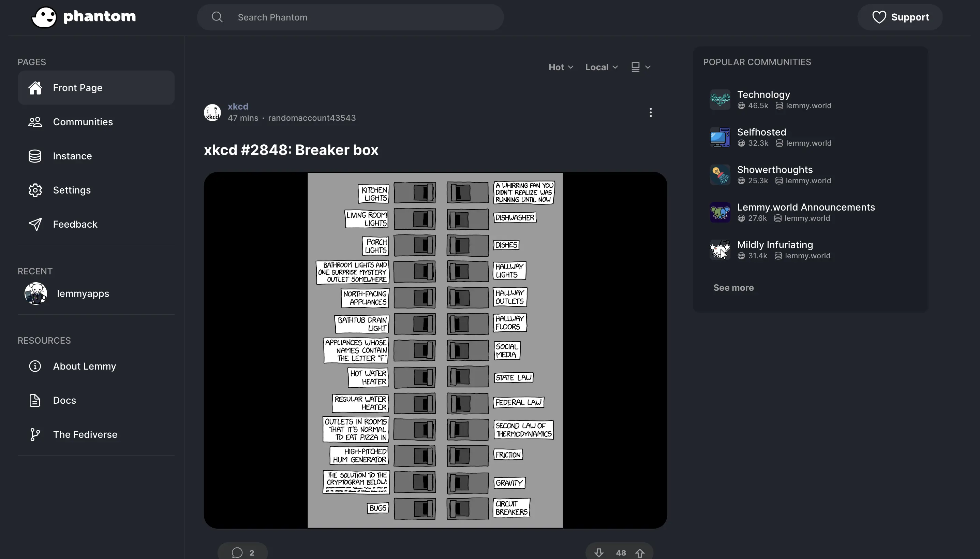Click the Selfhosted community icon
Image resolution: width=980 pixels, height=559 pixels.
click(720, 138)
